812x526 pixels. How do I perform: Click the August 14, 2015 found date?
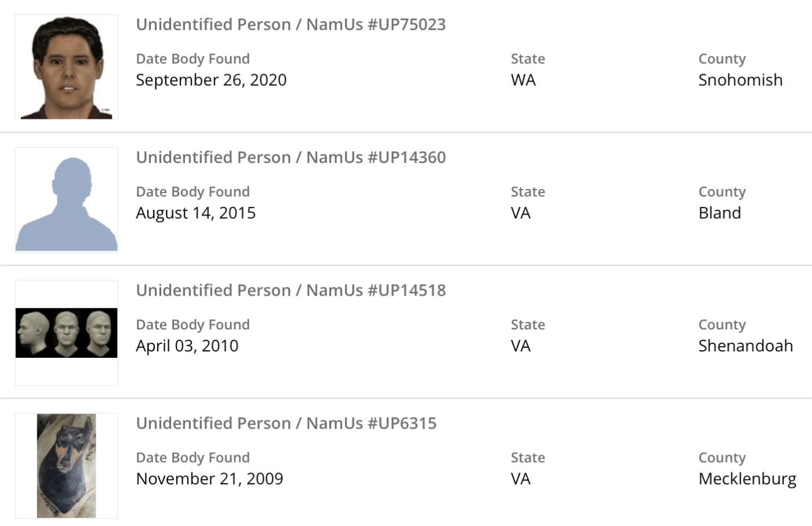195,213
